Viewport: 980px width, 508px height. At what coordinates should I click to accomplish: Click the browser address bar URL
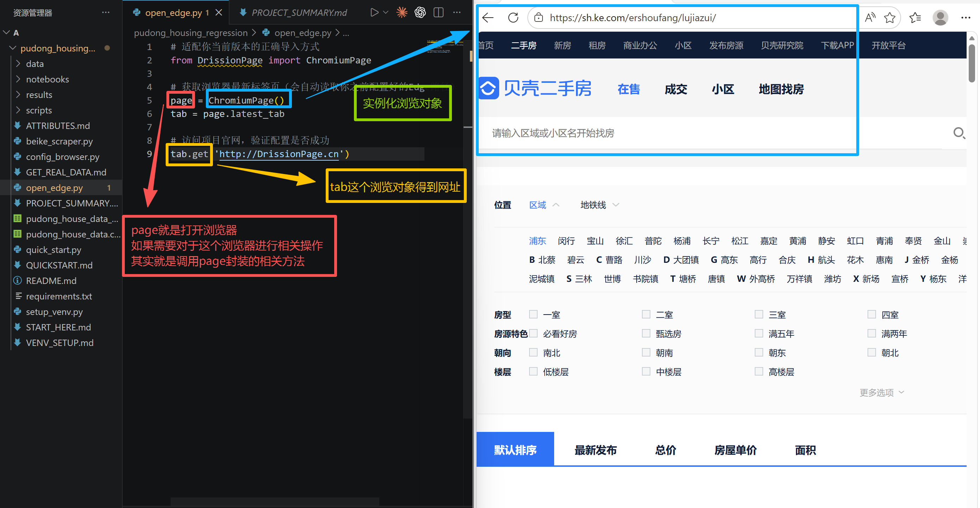tap(633, 18)
